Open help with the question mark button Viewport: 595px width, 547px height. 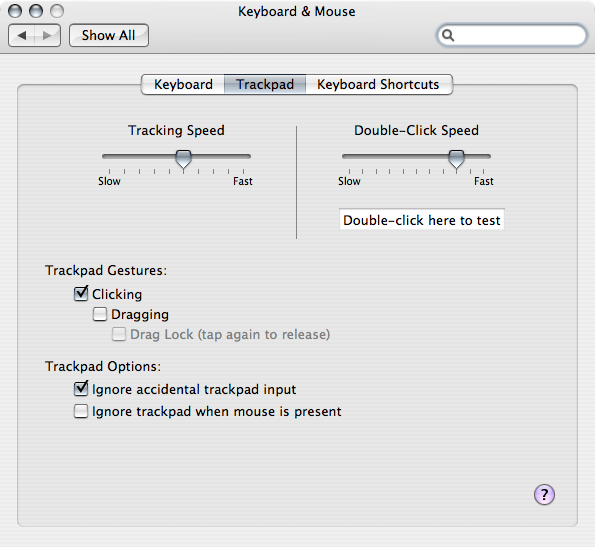(544, 495)
